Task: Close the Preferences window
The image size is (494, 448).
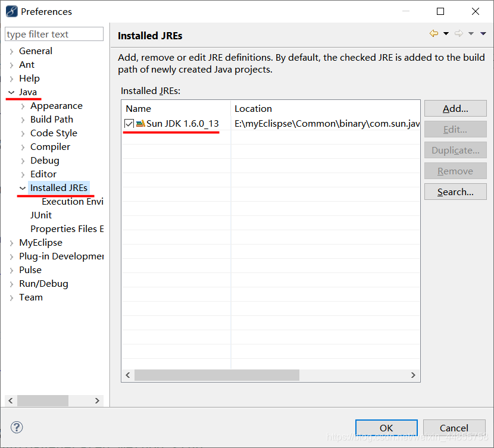Action: (476, 11)
